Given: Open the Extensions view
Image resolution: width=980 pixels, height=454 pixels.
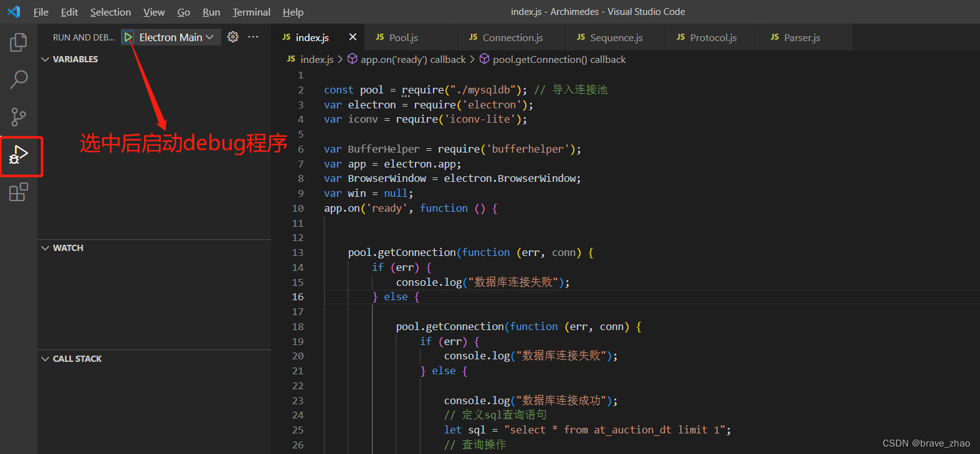Looking at the screenshot, I should [19, 192].
